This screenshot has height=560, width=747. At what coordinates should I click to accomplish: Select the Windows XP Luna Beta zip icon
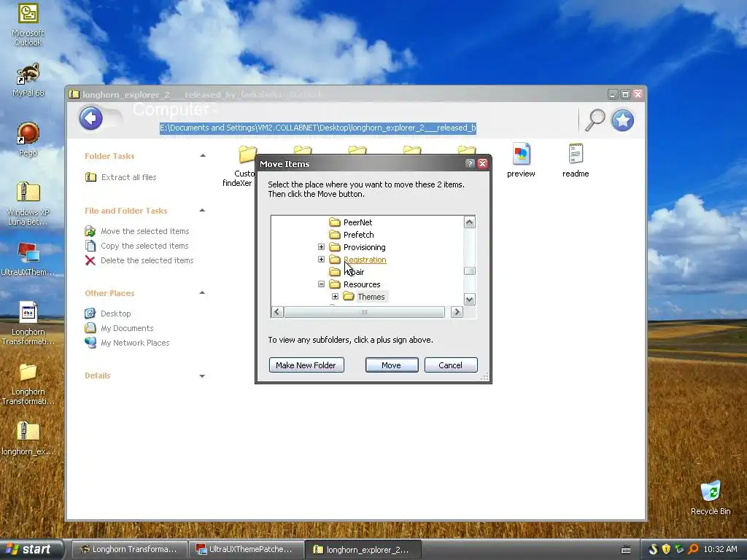[x=28, y=203]
